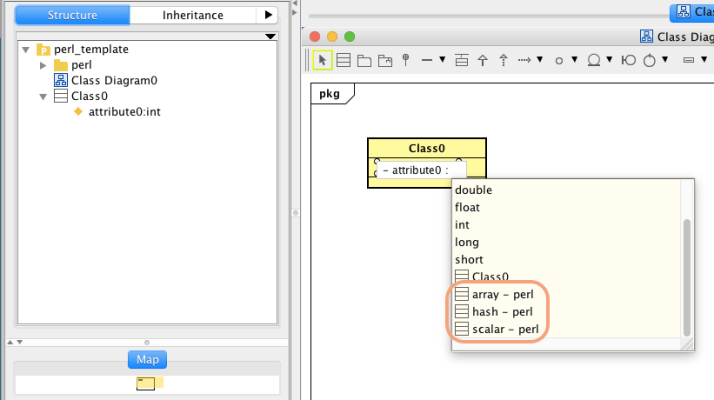
Task: Click the Class Diagram0 diagram icon
Action: click(61, 80)
